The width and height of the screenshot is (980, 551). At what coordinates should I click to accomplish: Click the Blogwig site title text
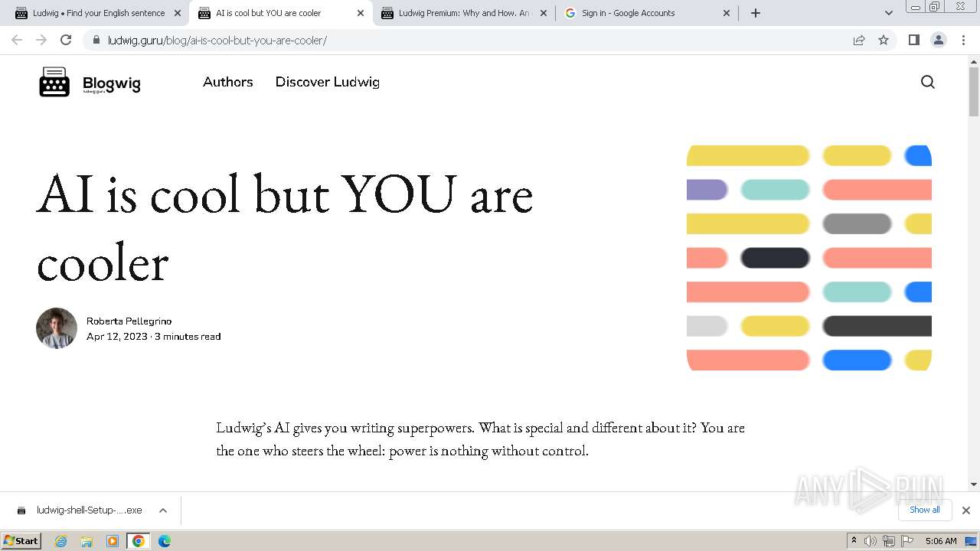(112, 83)
